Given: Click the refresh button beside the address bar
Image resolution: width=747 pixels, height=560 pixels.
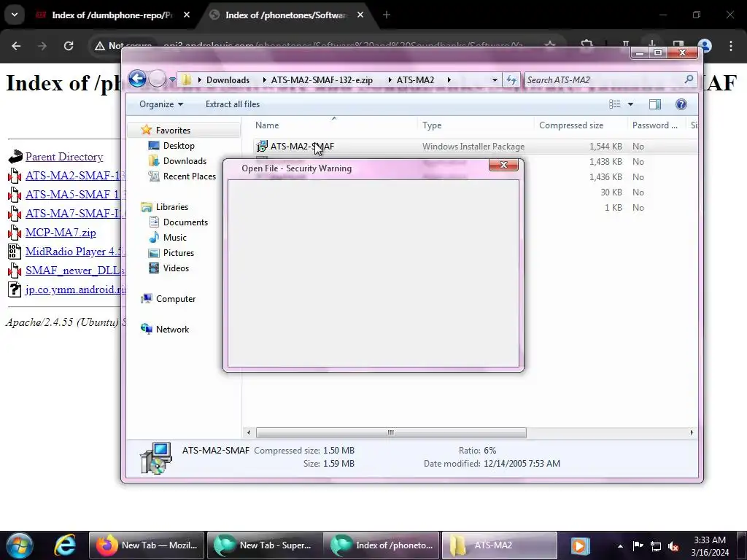Looking at the screenshot, I should (x=511, y=80).
